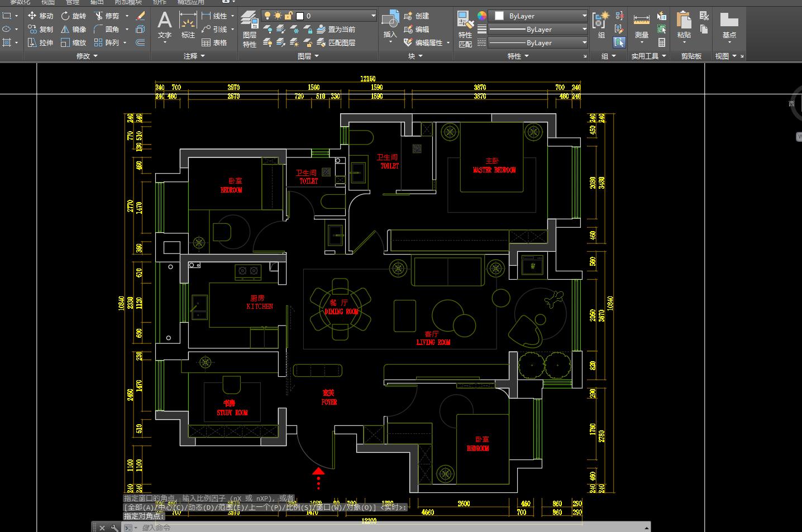Viewport: 802px width, 532px height.
Task: Toggle the layer freeze sun icon
Action: pos(279,16)
